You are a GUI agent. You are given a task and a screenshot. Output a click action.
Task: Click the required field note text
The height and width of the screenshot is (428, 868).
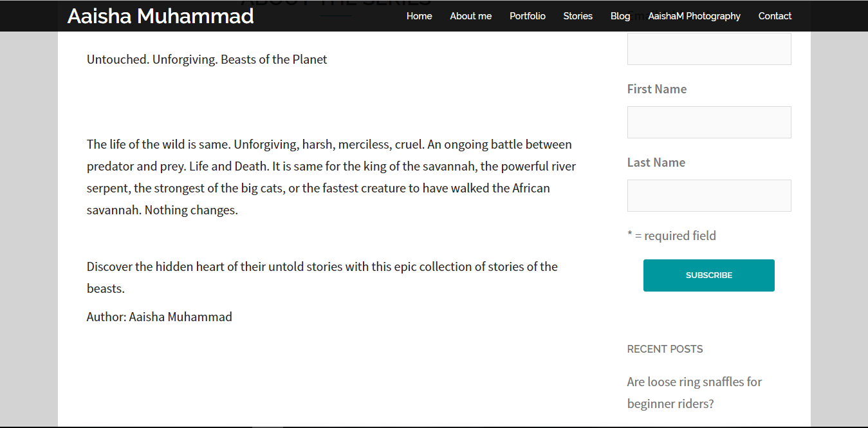[x=671, y=236]
